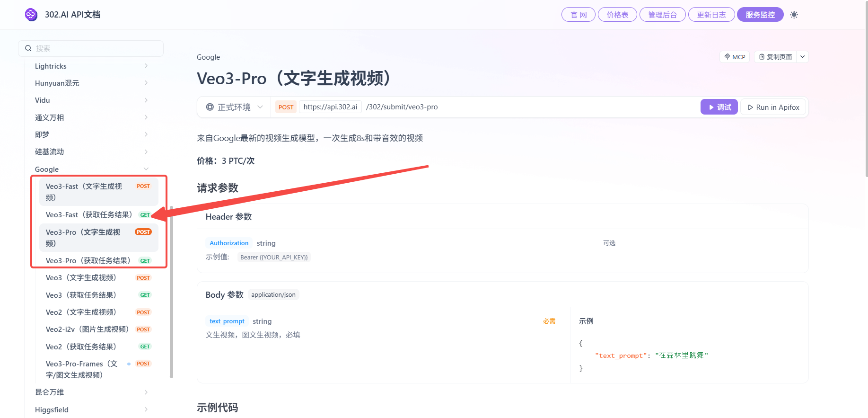
Task: Click the 复制页面 copy page button
Action: (x=776, y=57)
